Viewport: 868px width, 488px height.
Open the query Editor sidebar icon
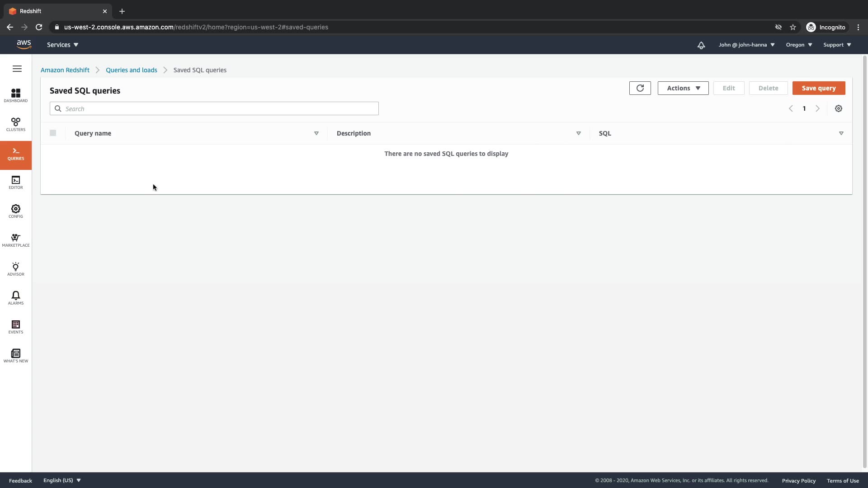click(x=16, y=182)
